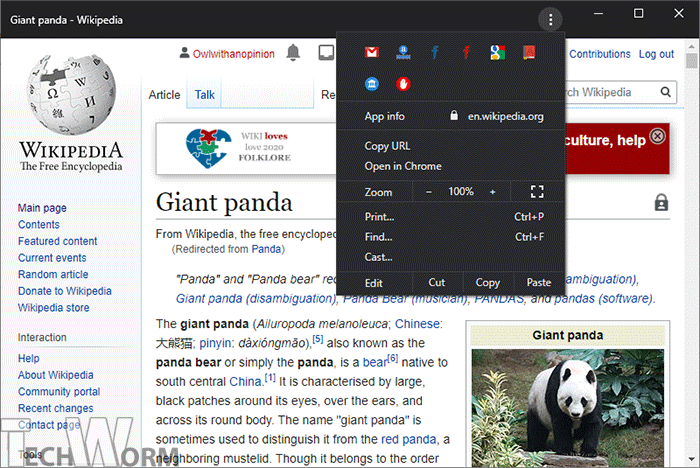Decrease zoom with the minus button

pos(429,191)
